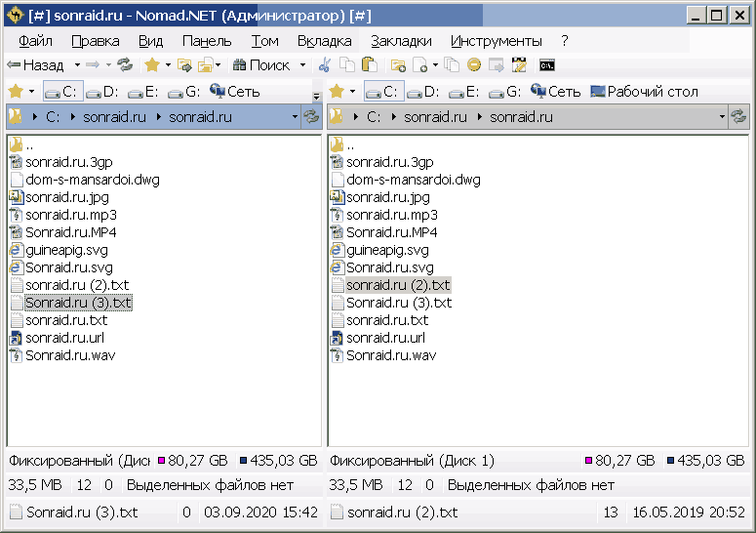Select drive C: in the right panel

(x=383, y=91)
